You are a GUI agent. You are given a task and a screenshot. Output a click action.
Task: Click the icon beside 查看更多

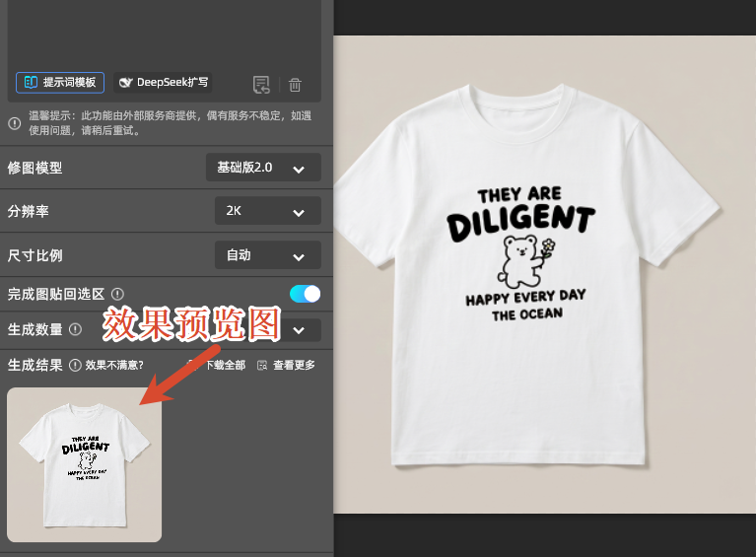(262, 365)
